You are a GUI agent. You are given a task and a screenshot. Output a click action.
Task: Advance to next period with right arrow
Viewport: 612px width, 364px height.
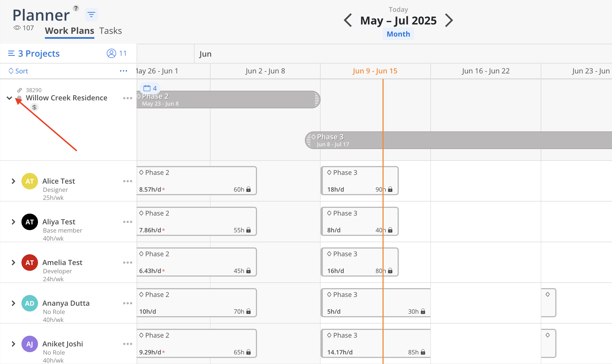tap(449, 20)
